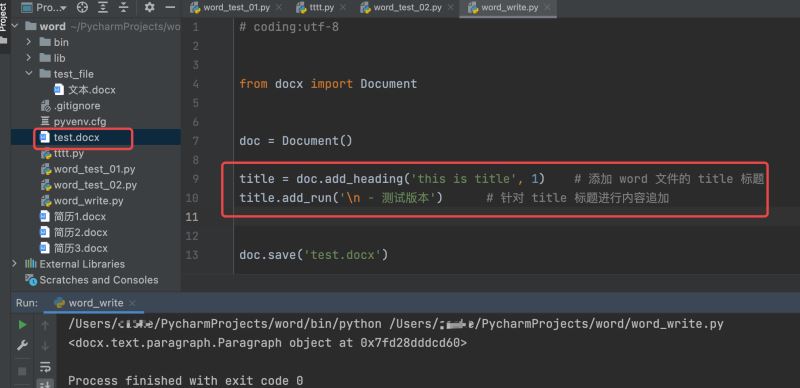Click the 'from docx import Document' code line
This screenshot has height=388, width=800.
328,84
